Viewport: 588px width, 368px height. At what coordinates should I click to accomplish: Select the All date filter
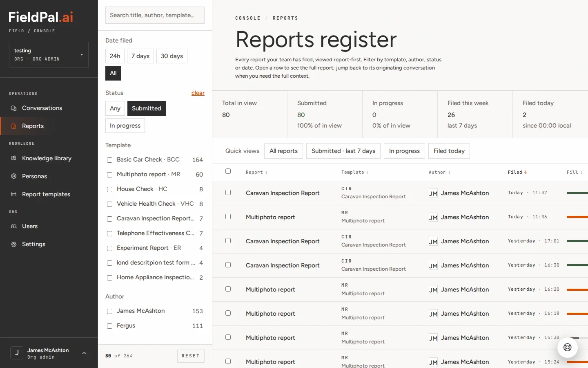point(113,73)
